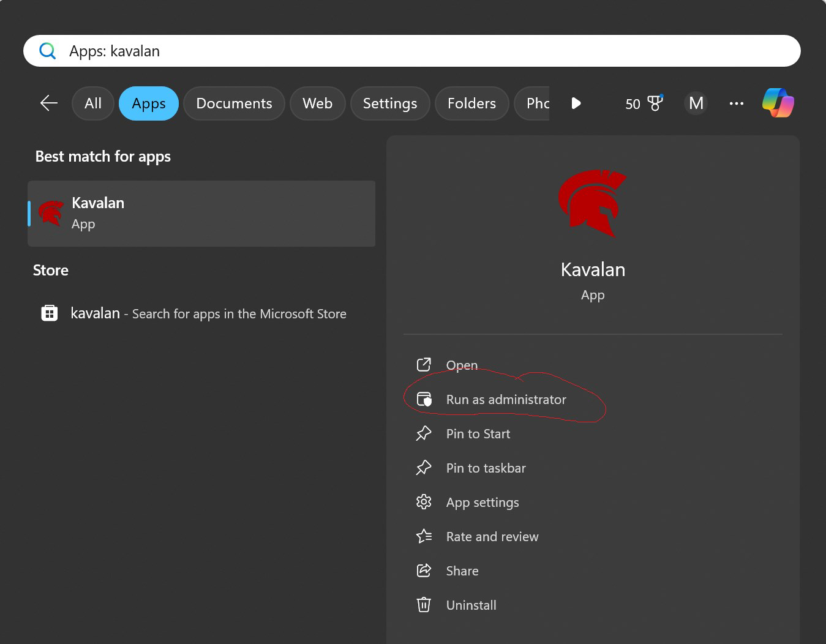Switch to the Folders filter tab

pos(471,103)
